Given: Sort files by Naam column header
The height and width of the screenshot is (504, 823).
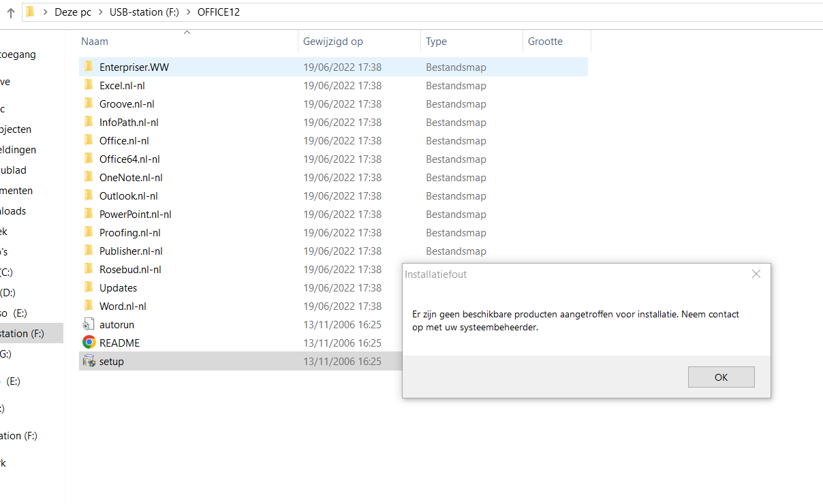Looking at the screenshot, I should tap(95, 42).
